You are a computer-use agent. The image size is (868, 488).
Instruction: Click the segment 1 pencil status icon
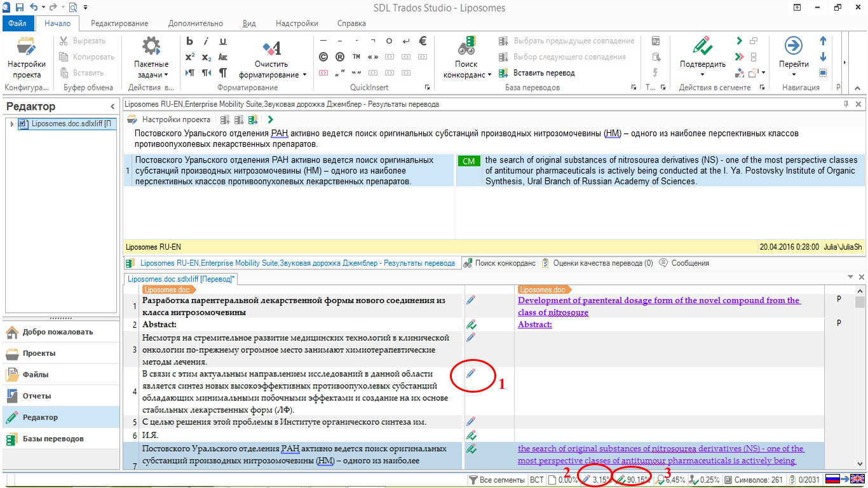click(x=471, y=300)
